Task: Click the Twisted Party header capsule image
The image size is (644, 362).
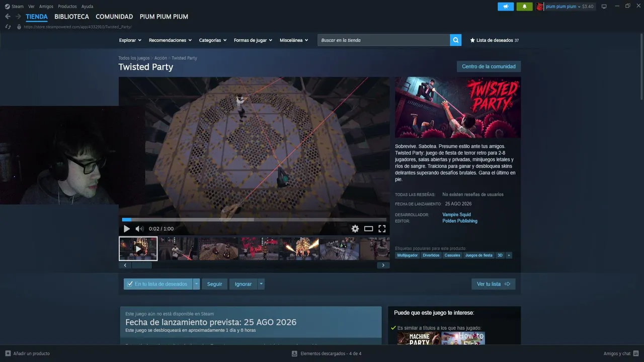Action: 458,107
